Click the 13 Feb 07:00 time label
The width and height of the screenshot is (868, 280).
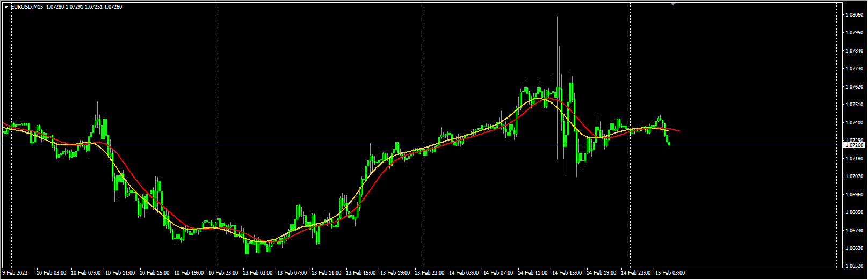(x=292, y=273)
